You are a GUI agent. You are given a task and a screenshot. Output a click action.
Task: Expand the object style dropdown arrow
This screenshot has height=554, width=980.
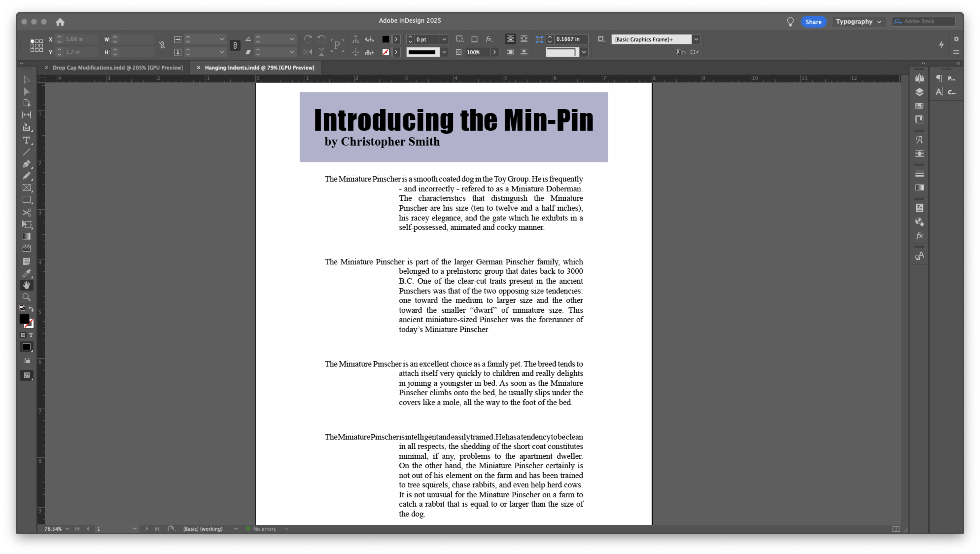click(696, 39)
